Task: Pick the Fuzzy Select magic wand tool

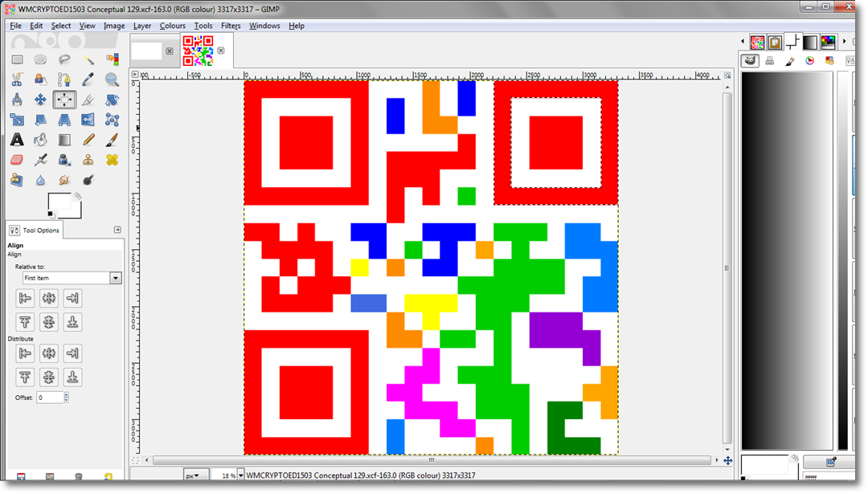Action: (88, 59)
